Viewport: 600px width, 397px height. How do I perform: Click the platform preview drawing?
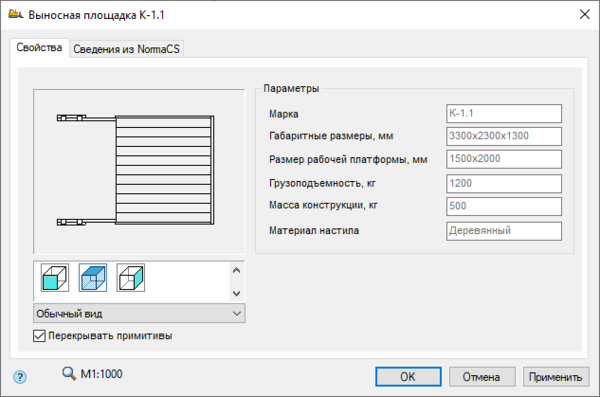point(139,172)
